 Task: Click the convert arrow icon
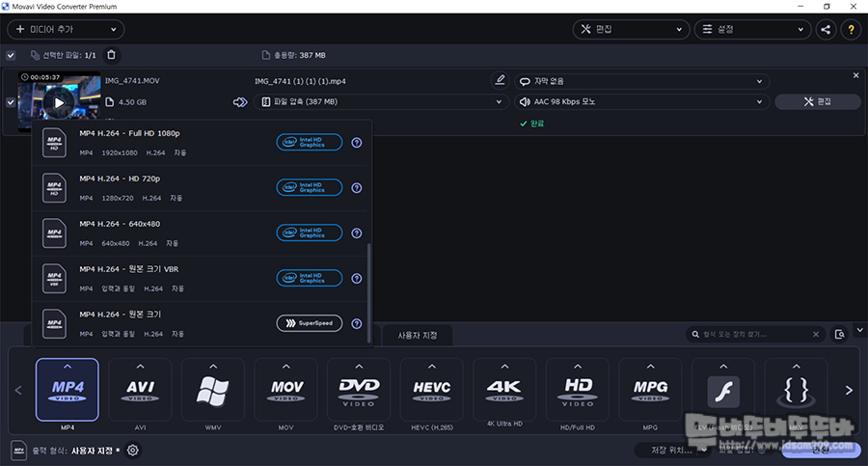click(x=240, y=102)
